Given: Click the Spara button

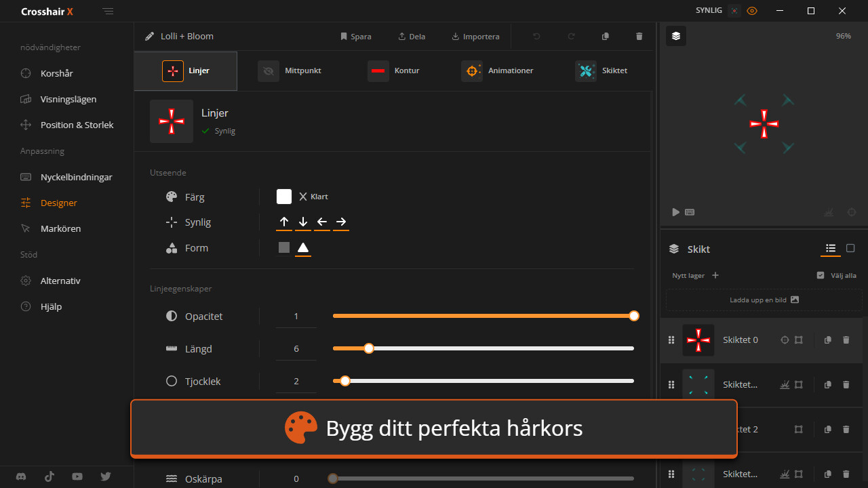Looking at the screenshot, I should click(355, 37).
